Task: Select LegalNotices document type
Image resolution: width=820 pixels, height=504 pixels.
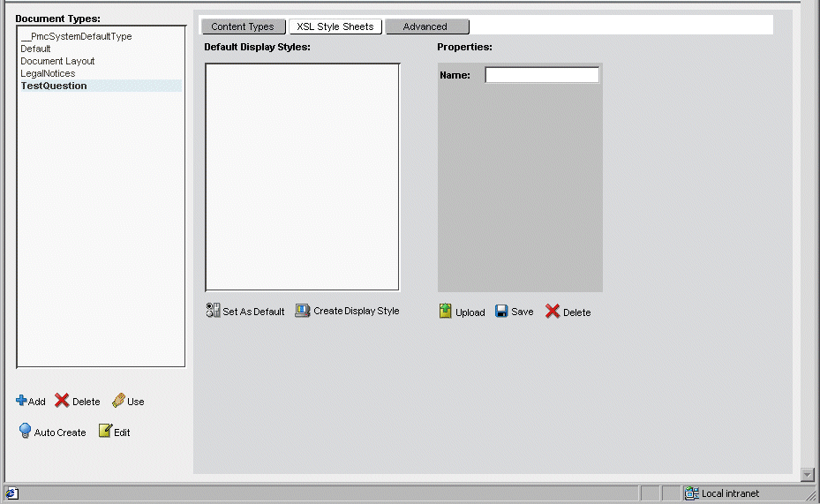Action: coord(48,74)
